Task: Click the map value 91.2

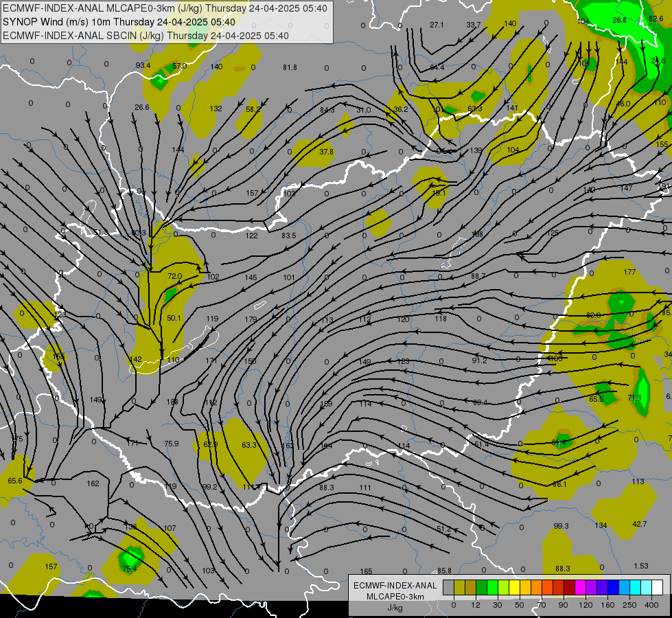Action: (480, 360)
